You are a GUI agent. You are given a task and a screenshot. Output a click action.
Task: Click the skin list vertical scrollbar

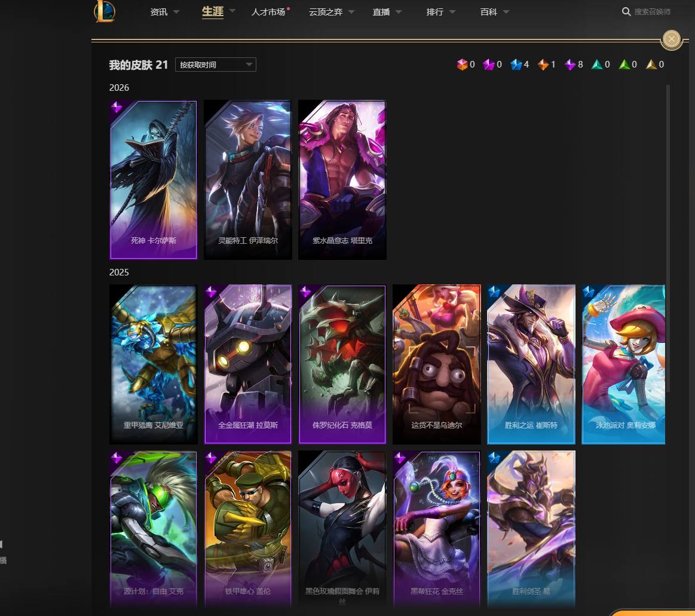coord(668,240)
